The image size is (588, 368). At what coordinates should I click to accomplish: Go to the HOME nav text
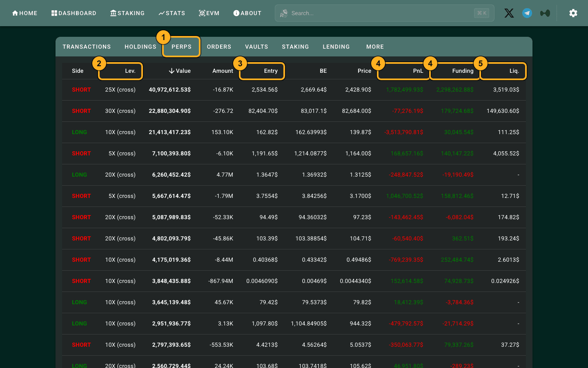(28, 13)
